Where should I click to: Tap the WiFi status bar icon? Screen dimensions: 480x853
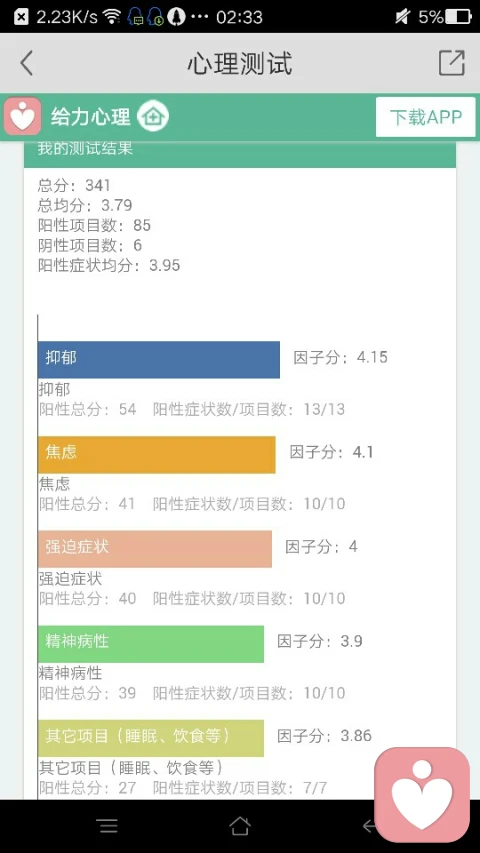pyautogui.click(x=112, y=17)
